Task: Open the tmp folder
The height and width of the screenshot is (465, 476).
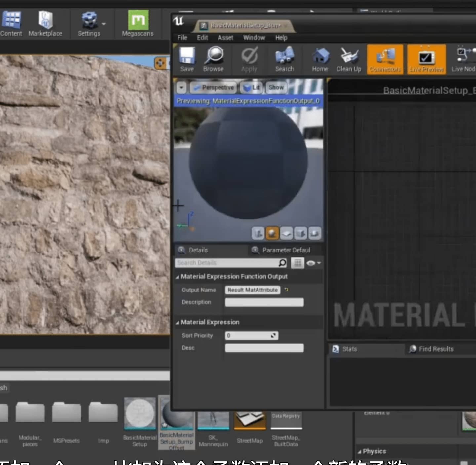Action: pyautogui.click(x=103, y=412)
